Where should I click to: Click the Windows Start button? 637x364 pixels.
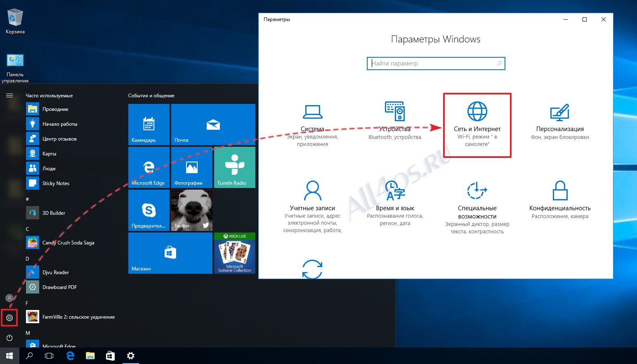pos(9,356)
